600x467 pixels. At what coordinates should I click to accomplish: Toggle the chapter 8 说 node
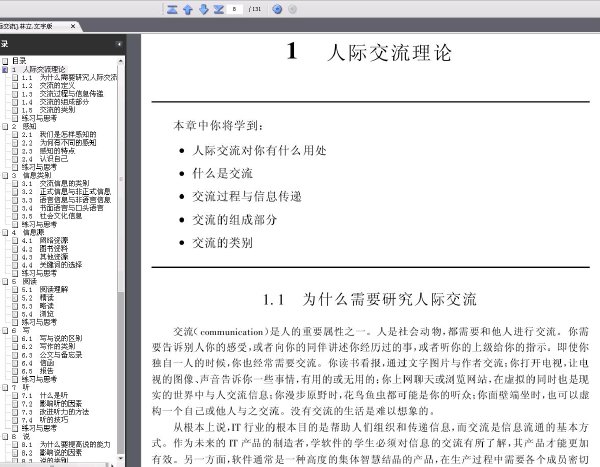coord(5,436)
